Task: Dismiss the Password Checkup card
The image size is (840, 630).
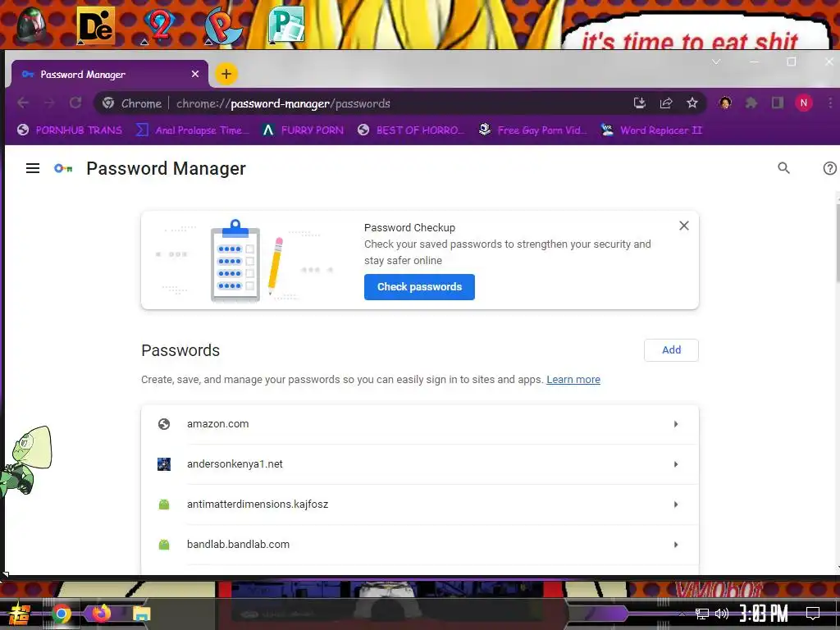Action: click(684, 226)
